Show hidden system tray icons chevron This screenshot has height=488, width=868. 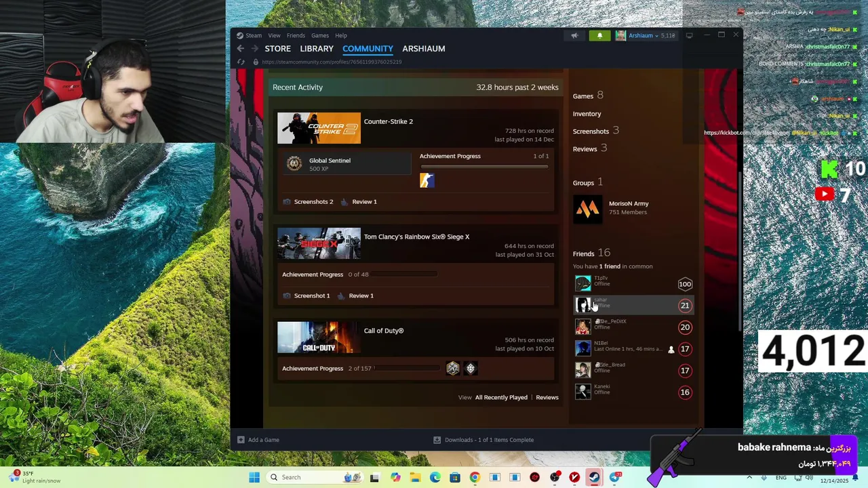point(749,477)
